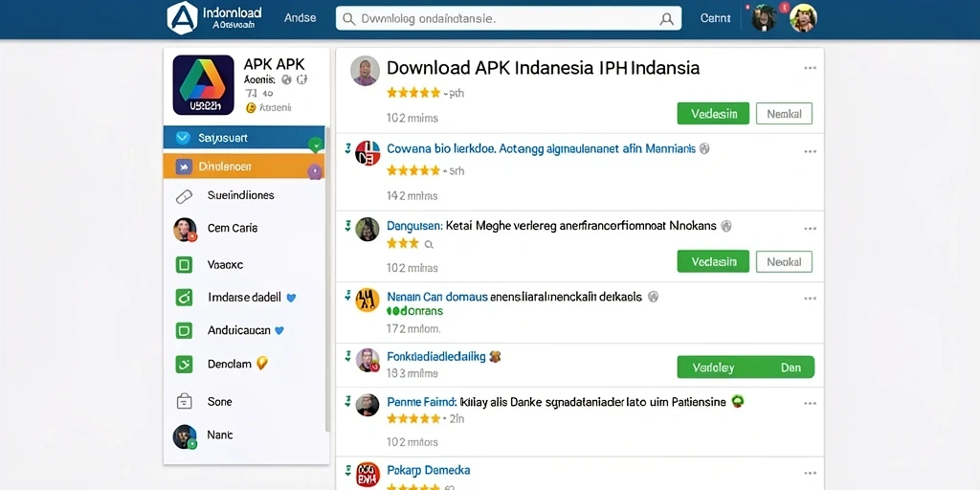Click the blue heart next to Anduicaucan
The image size is (980, 490).
click(280, 330)
